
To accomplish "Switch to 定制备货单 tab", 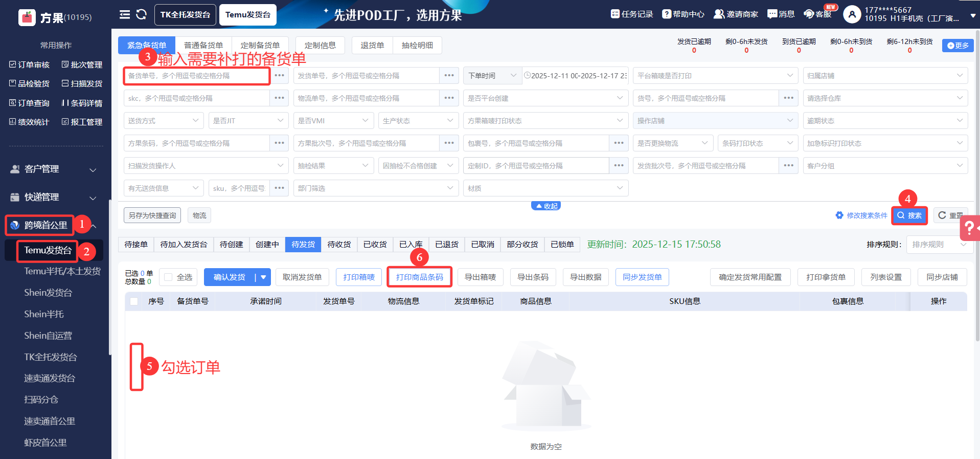I will pyautogui.click(x=260, y=46).
